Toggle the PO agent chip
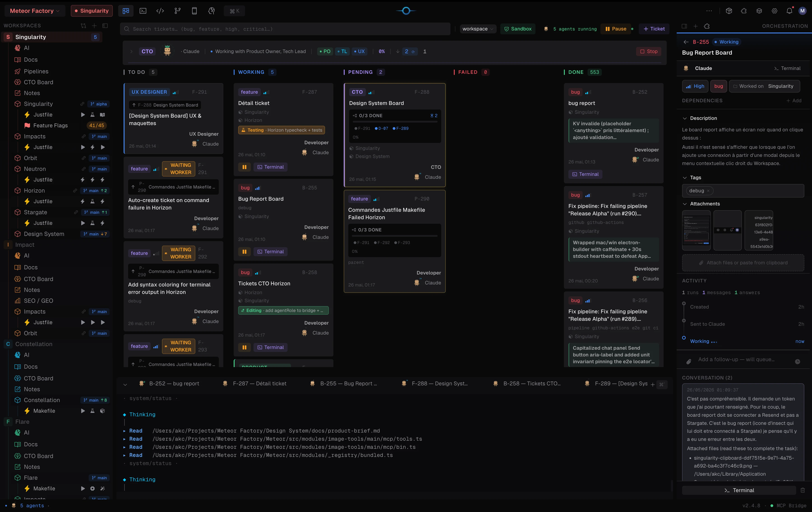This screenshot has width=812, height=512. click(x=325, y=51)
